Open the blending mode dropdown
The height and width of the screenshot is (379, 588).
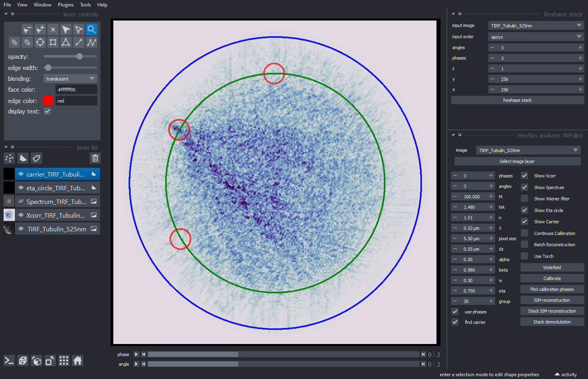click(x=70, y=78)
